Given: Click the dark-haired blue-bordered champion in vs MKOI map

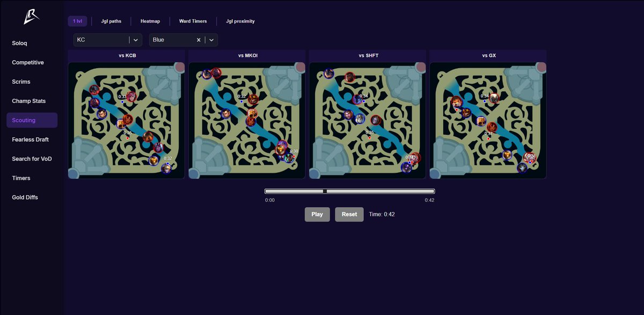Looking at the screenshot, I should (226, 114).
